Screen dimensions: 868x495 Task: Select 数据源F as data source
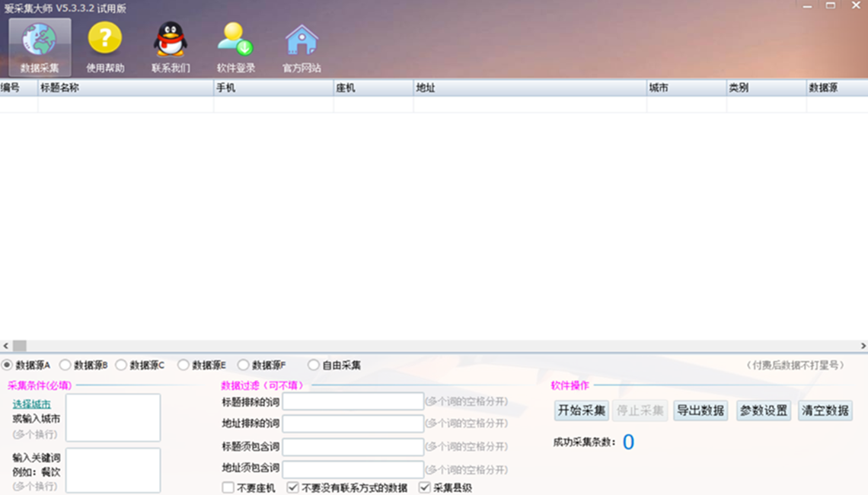point(244,366)
